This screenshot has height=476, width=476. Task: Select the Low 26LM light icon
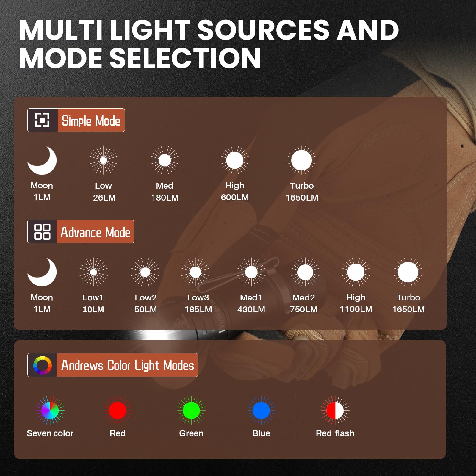tap(104, 160)
